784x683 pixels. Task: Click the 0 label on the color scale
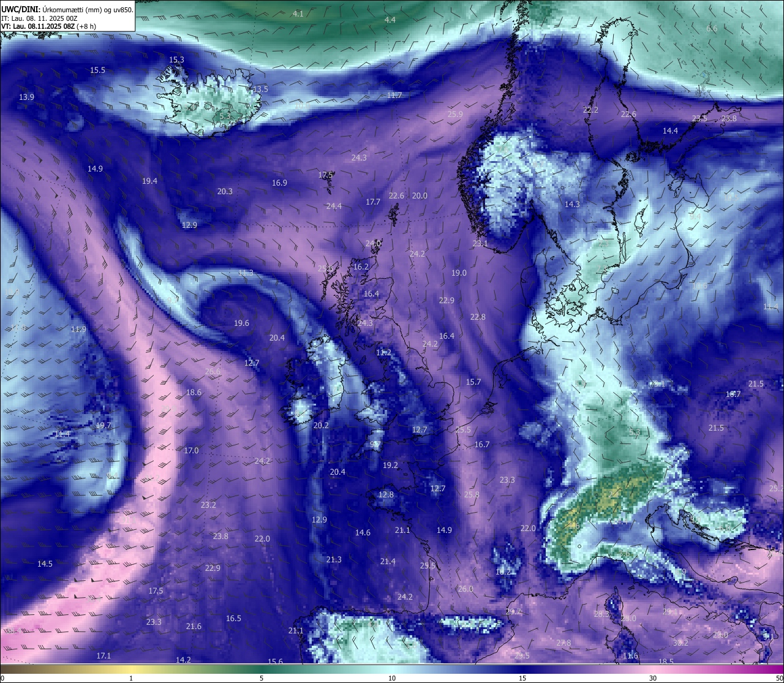pyautogui.click(x=2, y=678)
